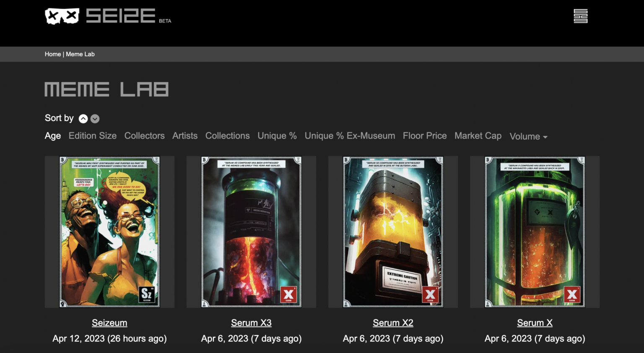Toggle ascending sort order arrow
The width and height of the screenshot is (644, 353).
click(83, 119)
